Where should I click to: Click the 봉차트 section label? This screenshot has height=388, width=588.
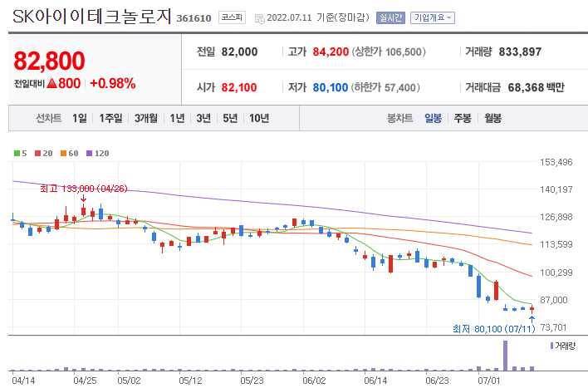point(399,118)
